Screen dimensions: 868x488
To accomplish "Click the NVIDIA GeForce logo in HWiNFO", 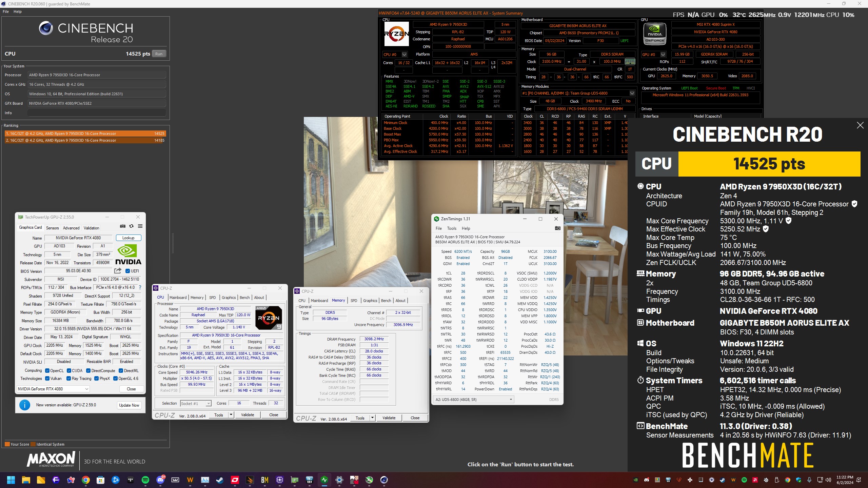I will [x=655, y=33].
